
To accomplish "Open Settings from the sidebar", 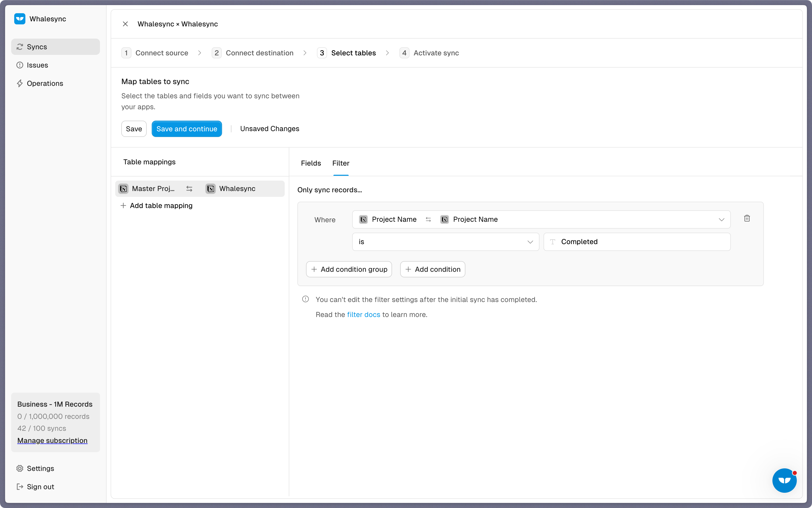I will click(55, 468).
